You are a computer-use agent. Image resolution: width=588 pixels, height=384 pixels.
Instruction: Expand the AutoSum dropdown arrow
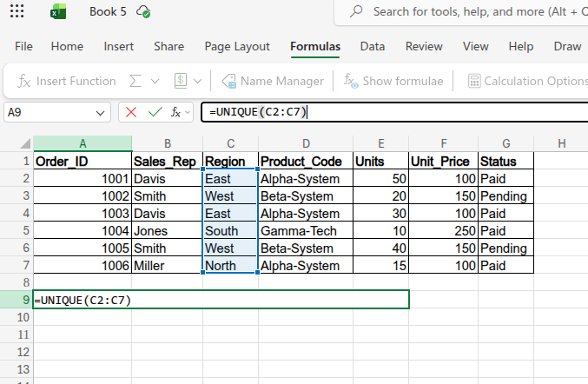tap(155, 81)
